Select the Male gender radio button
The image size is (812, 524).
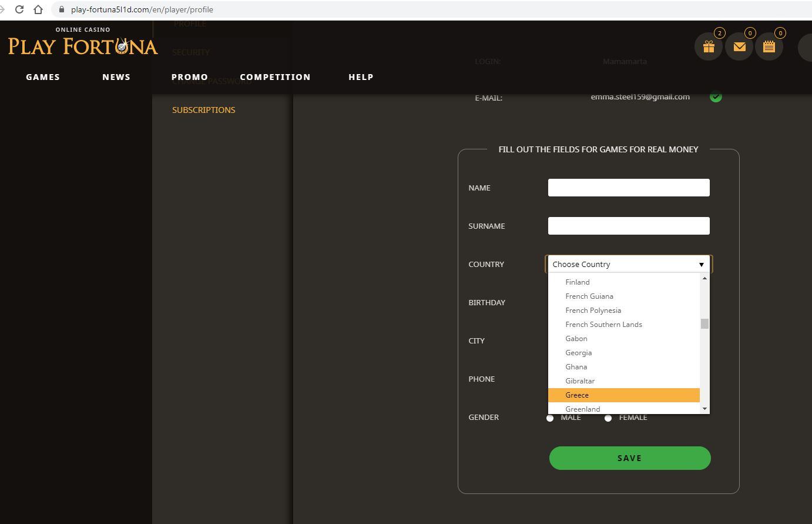pyautogui.click(x=550, y=418)
